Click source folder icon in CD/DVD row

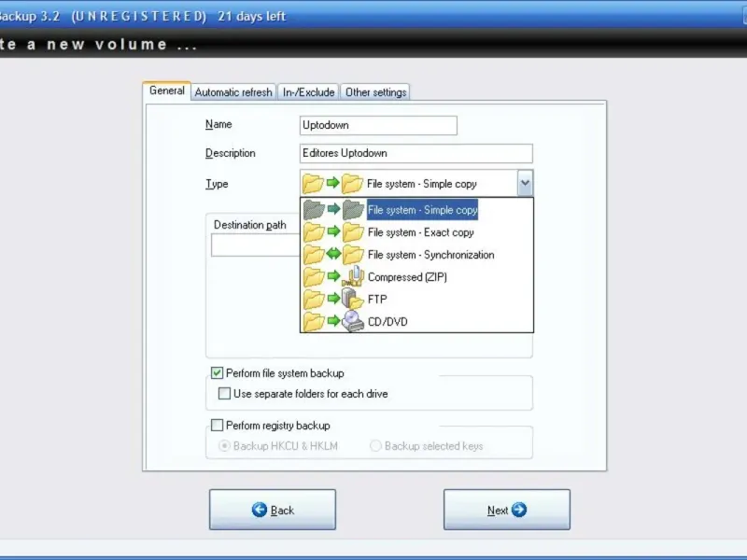point(314,322)
